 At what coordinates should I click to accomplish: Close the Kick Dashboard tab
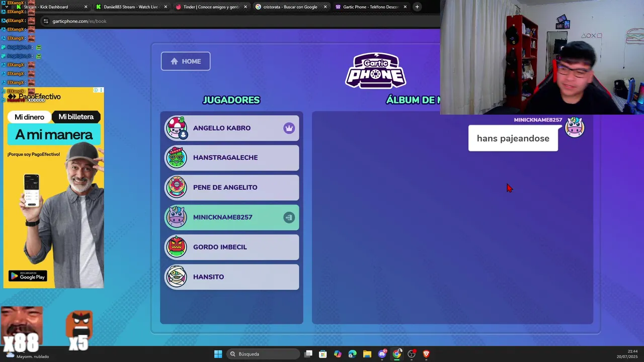(86, 7)
